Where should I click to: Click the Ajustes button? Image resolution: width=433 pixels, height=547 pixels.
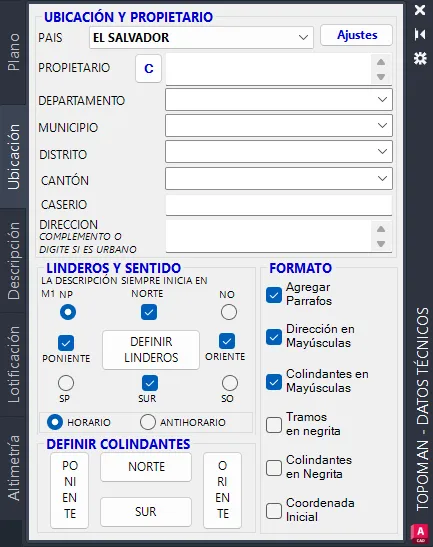pyautogui.click(x=357, y=35)
